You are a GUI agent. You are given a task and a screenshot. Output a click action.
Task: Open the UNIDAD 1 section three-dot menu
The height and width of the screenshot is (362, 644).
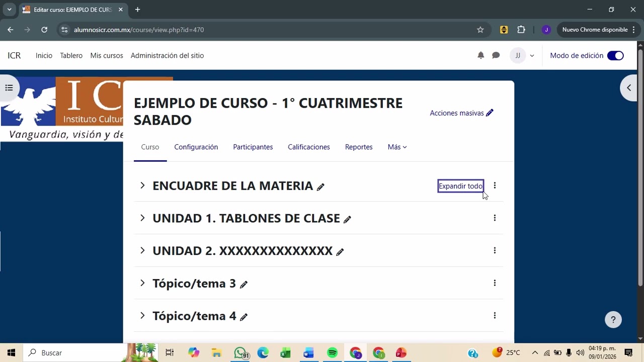pyautogui.click(x=495, y=218)
